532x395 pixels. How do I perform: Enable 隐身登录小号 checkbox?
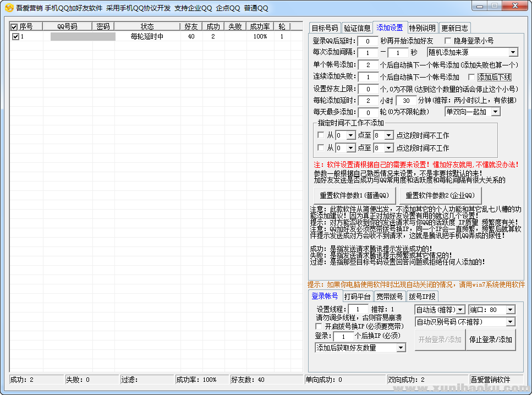pyautogui.click(x=448, y=41)
